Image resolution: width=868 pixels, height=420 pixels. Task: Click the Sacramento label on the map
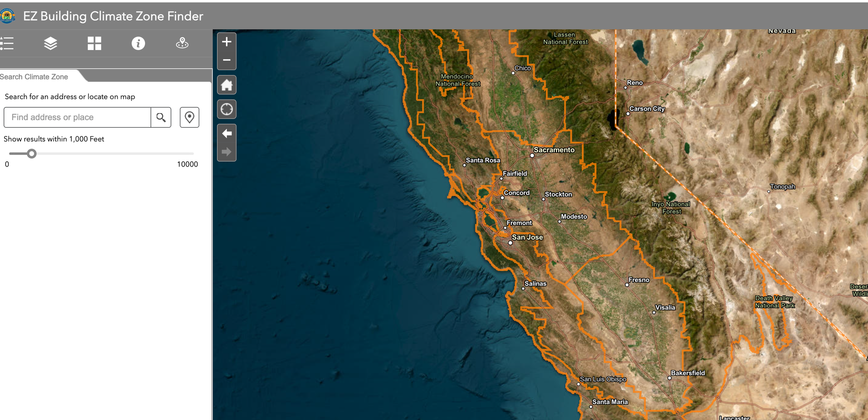click(554, 150)
